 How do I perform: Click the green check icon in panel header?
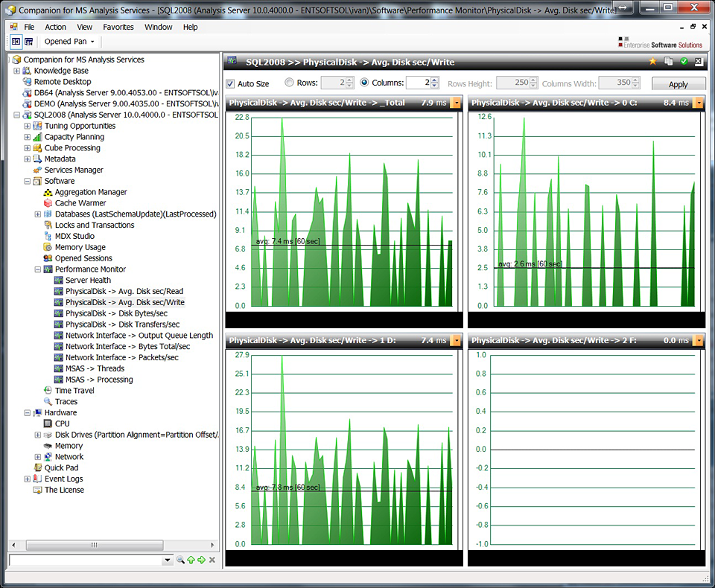[x=684, y=62]
